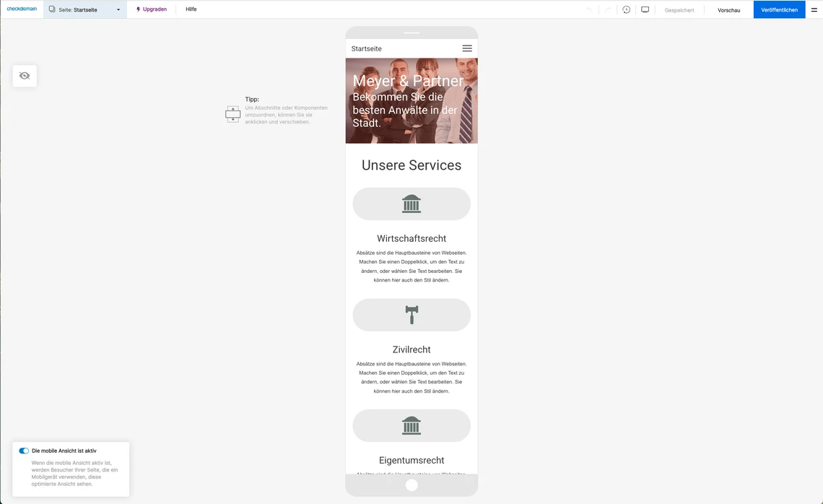
Task: Click the redo arrow in top toolbar
Action: click(x=608, y=9)
